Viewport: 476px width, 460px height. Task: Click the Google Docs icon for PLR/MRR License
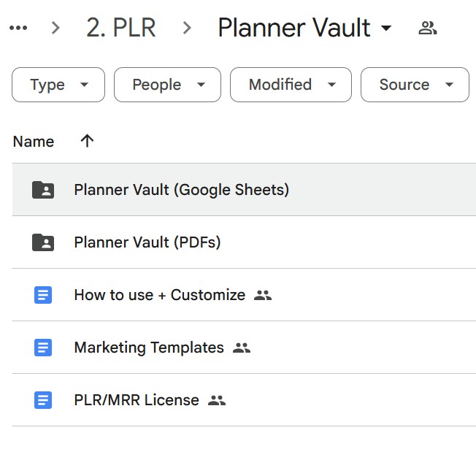click(x=43, y=400)
